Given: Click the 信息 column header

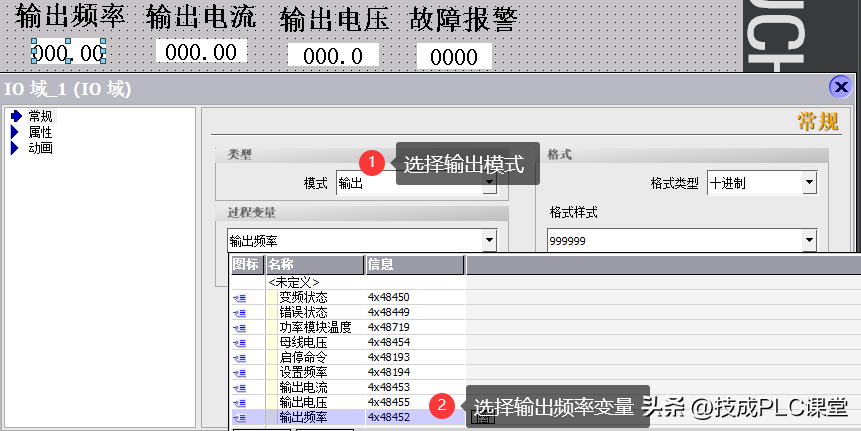Looking at the screenshot, I should point(413,265).
